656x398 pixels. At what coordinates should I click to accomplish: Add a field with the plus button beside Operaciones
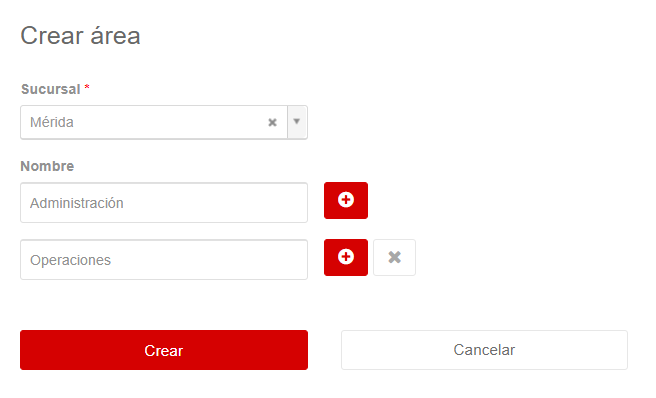(346, 257)
